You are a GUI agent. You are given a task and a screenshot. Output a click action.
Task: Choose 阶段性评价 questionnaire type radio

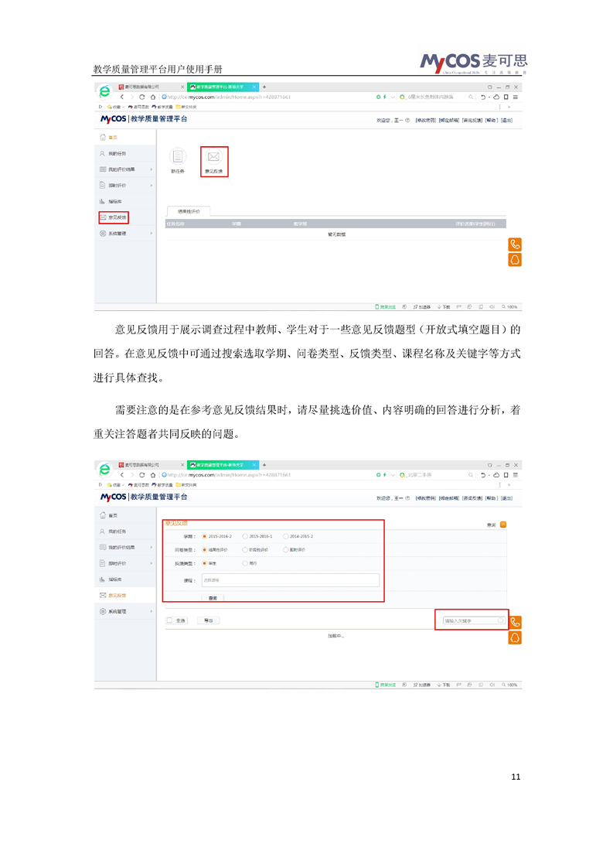245,550
